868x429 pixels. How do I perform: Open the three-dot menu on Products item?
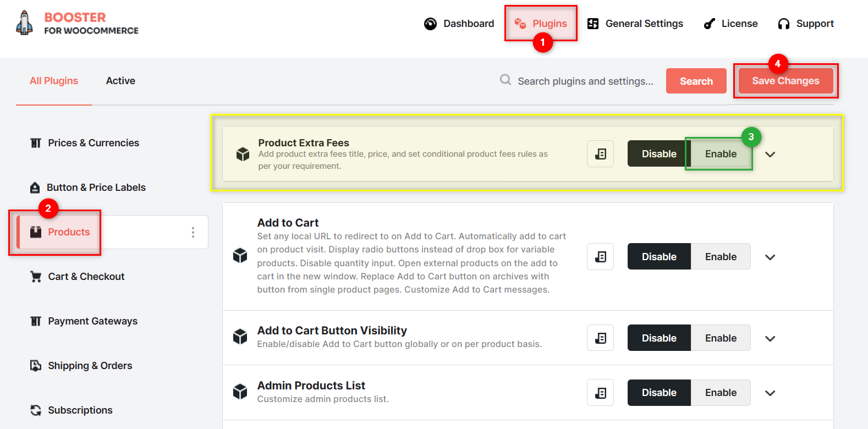coord(193,232)
